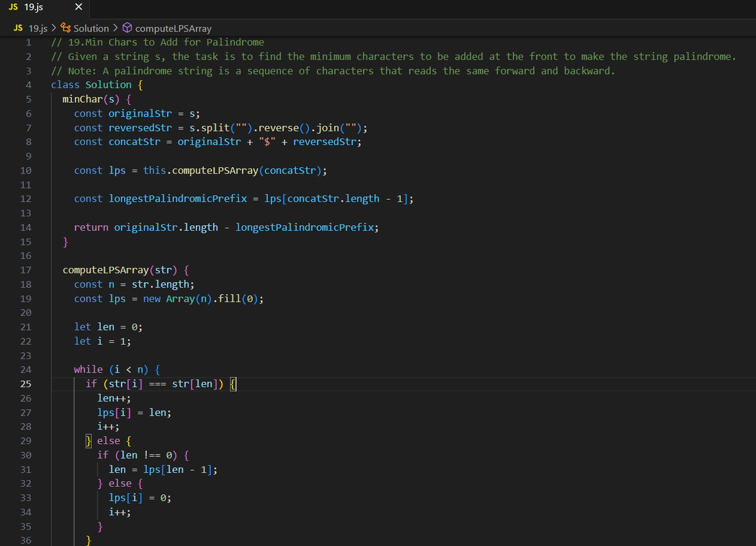Click 'originalStr = s;' on line 6
This screenshot has height=546, width=756.
154,113
